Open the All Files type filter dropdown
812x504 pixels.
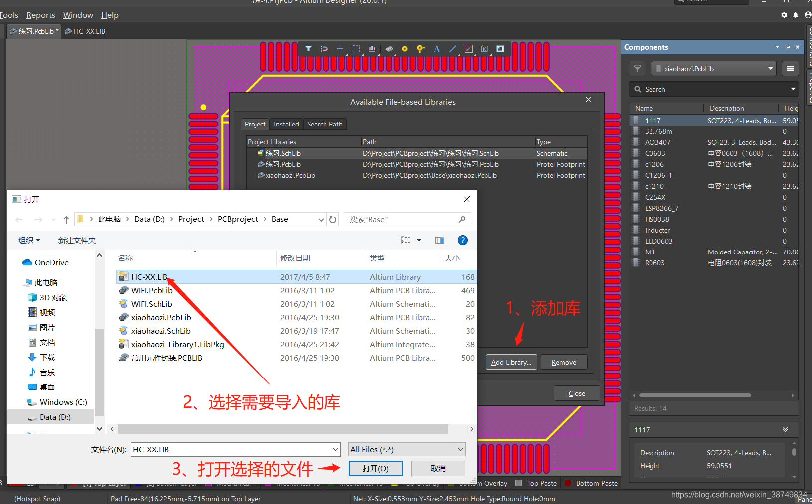(460, 449)
